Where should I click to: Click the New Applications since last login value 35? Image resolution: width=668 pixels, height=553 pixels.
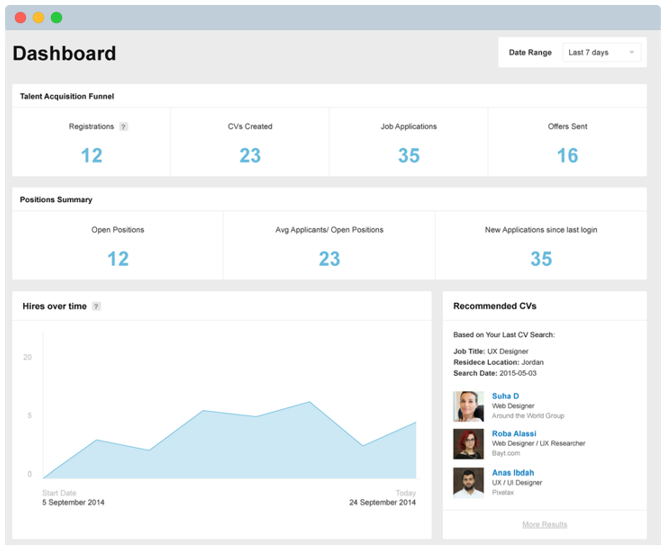541,259
